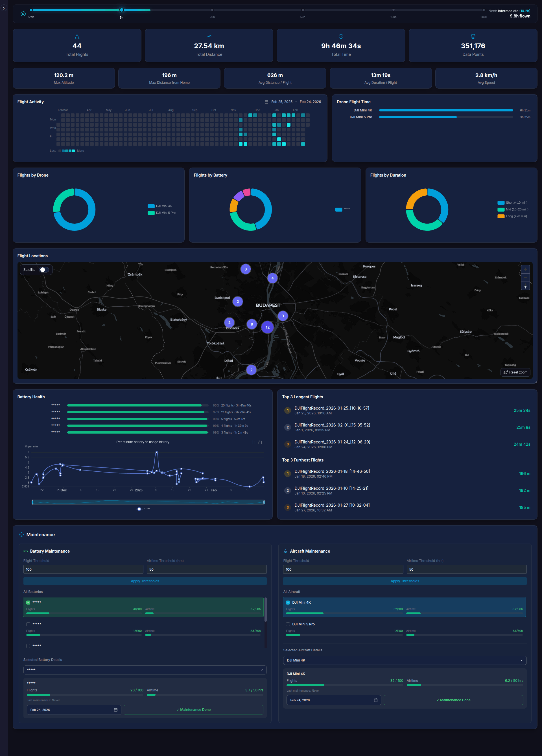Viewport: 542px width, 756px height.
Task: Toggle the Satellite map view switch
Action: tap(44, 270)
